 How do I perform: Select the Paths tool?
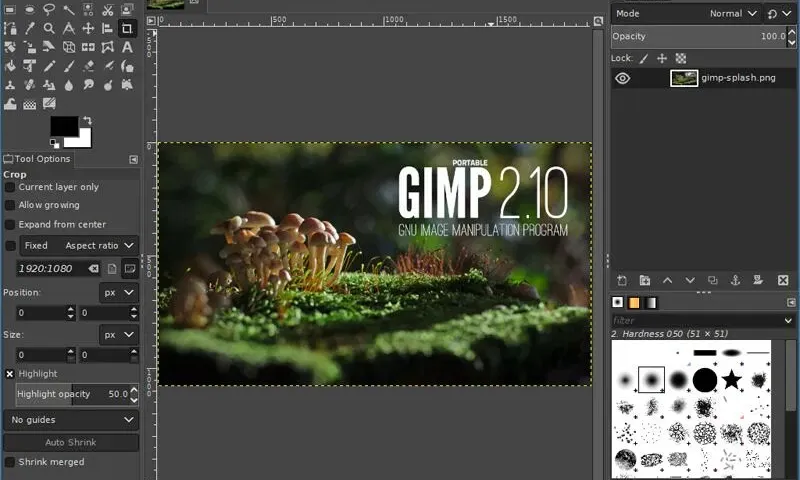[x=10, y=28]
